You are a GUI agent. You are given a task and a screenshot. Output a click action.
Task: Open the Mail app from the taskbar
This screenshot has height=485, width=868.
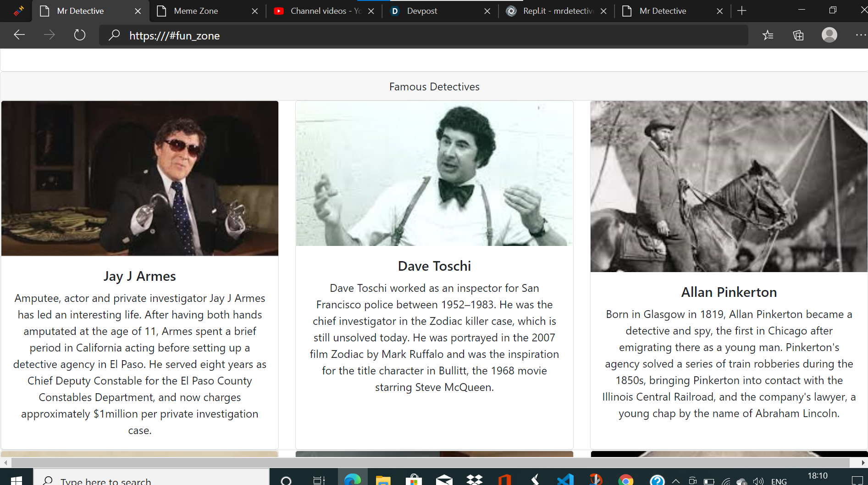(444, 480)
